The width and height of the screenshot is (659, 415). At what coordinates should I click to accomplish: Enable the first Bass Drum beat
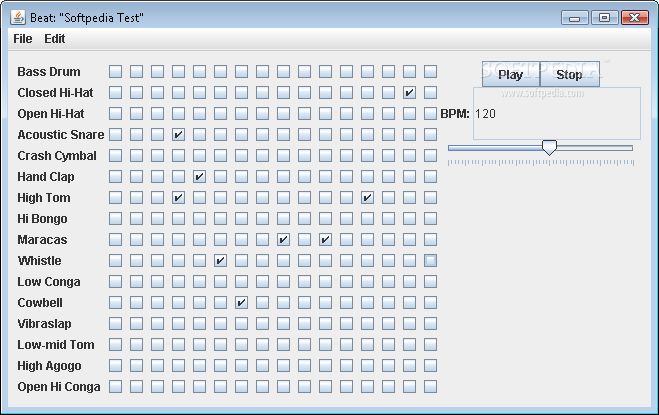tap(115, 71)
